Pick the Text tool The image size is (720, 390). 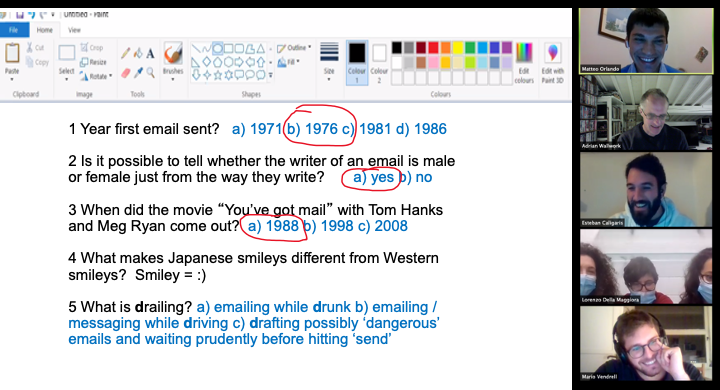[x=150, y=54]
